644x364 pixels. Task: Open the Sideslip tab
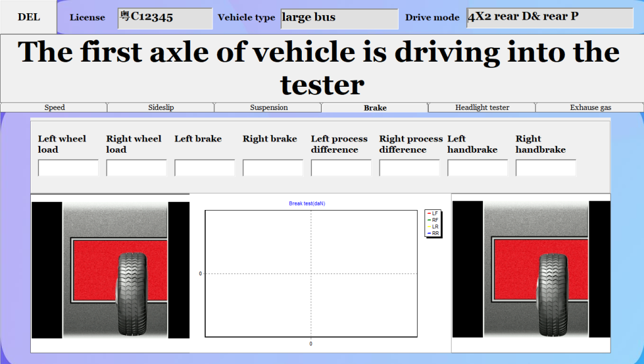tap(161, 108)
